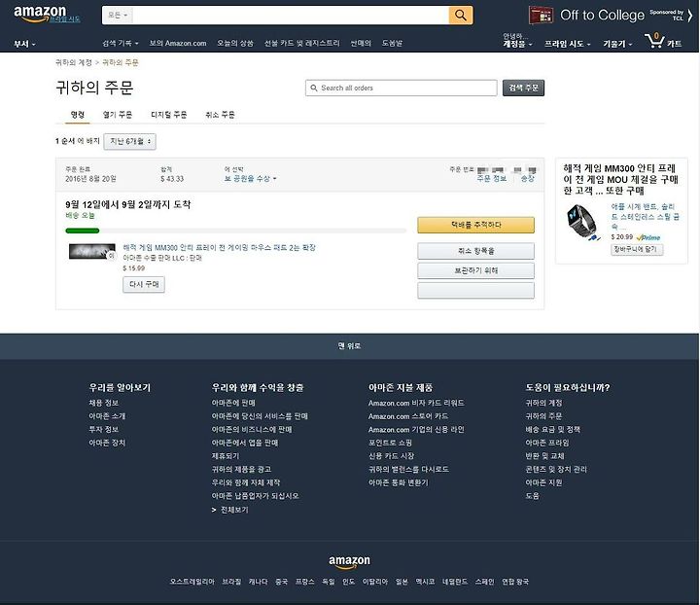Image resolution: width=700 pixels, height=605 pixels.
Task: Open 포인트로 쇼핑 footer link
Action: (390, 443)
